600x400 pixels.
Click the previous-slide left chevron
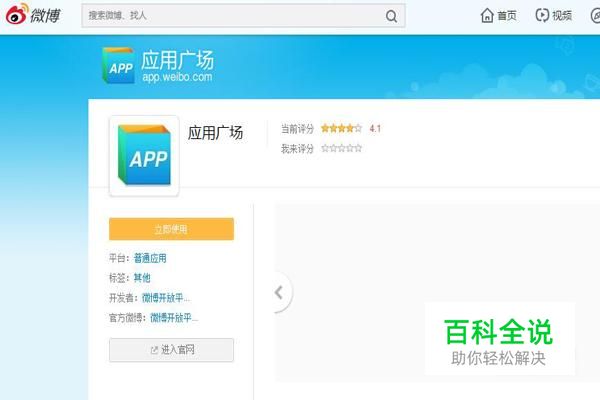pyautogui.click(x=279, y=293)
